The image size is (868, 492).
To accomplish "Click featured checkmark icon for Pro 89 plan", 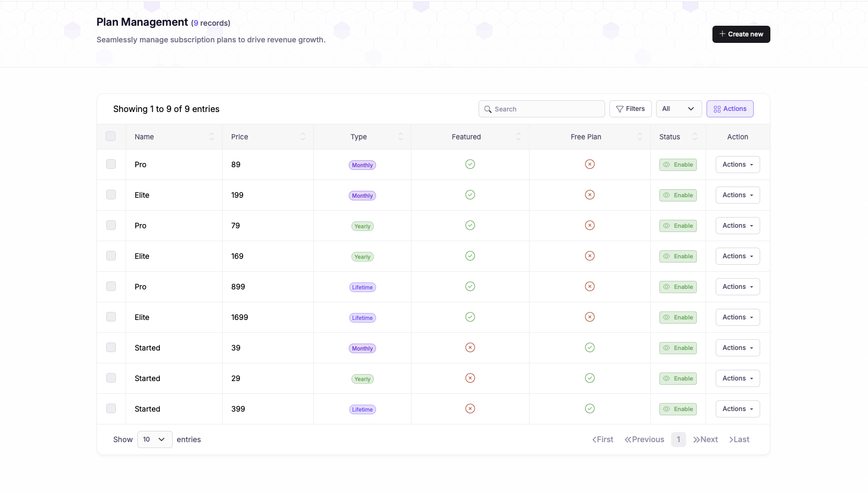I will pos(470,165).
